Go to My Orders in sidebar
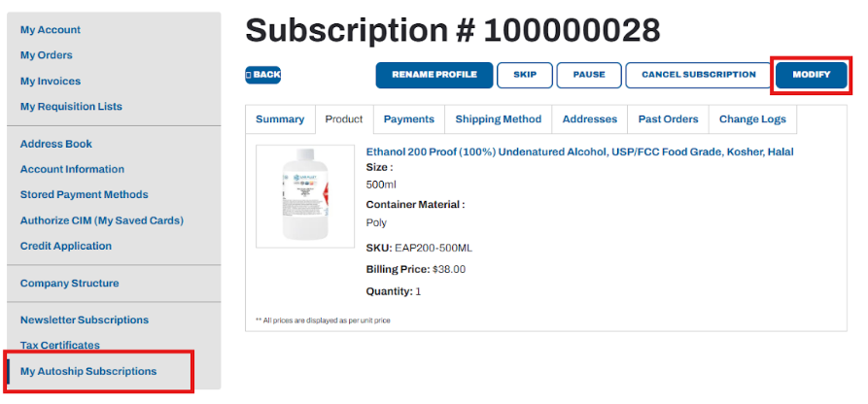Image resolution: width=868 pixels, height=404 pixels. coord(47,55)
